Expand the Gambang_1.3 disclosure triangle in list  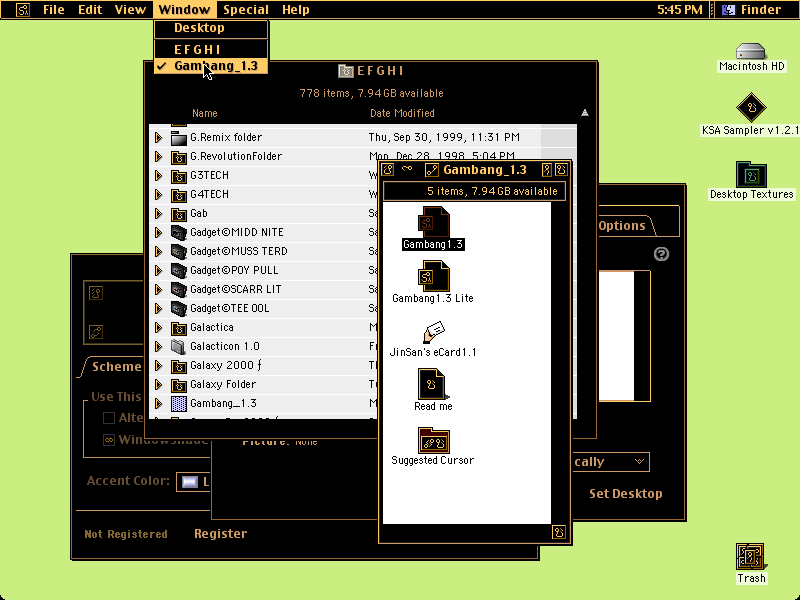[x=158, y=404]
